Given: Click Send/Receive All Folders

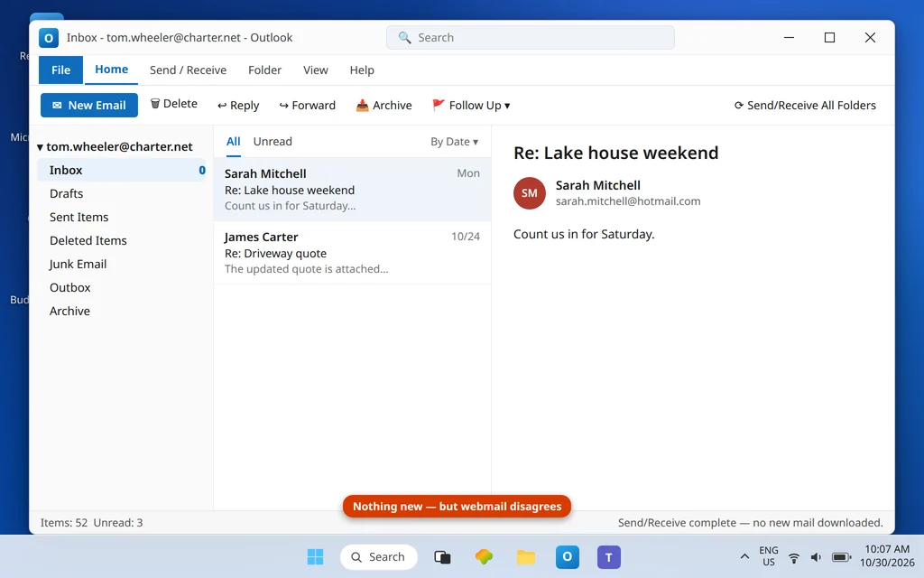Looking at the screenshot, I should tap(804, 105).
